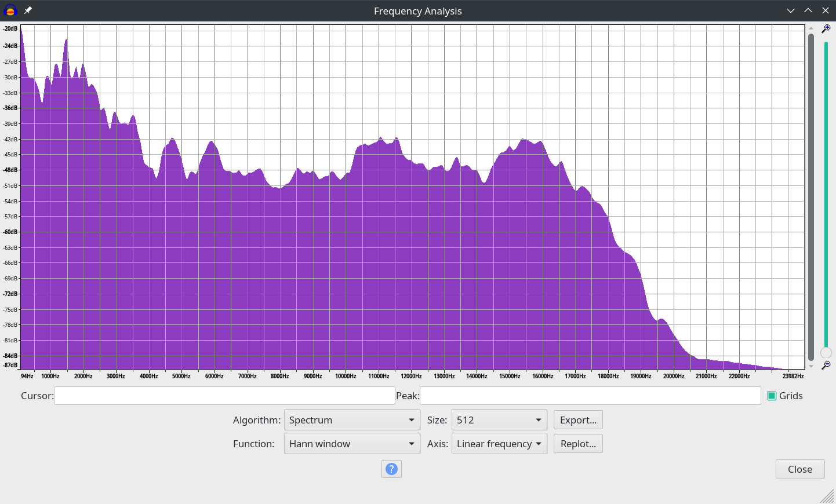836x504 pixels.
Task: Click the -60dB label on level axis
Action: pos(11,232)
